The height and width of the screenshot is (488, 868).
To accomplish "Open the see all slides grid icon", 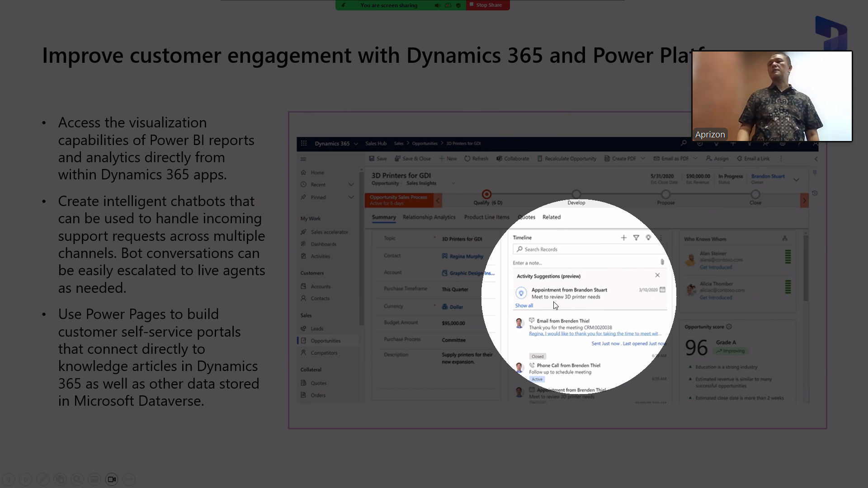I will [60, 479].
